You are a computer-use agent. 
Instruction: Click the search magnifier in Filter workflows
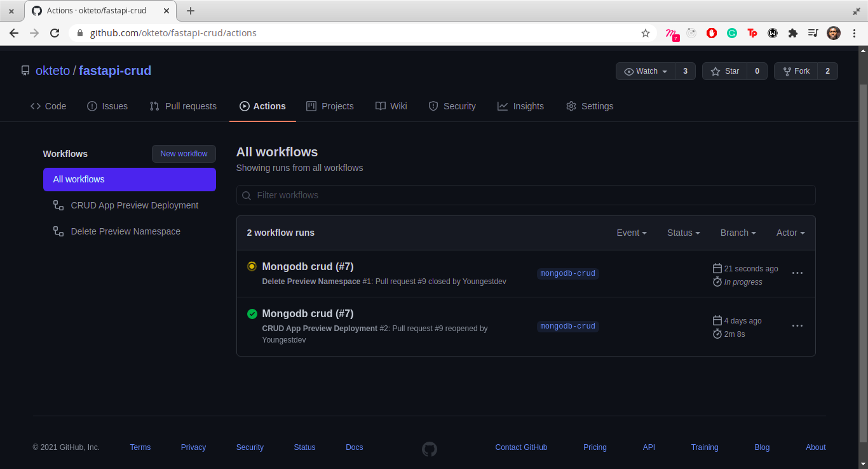coord(247,195)
